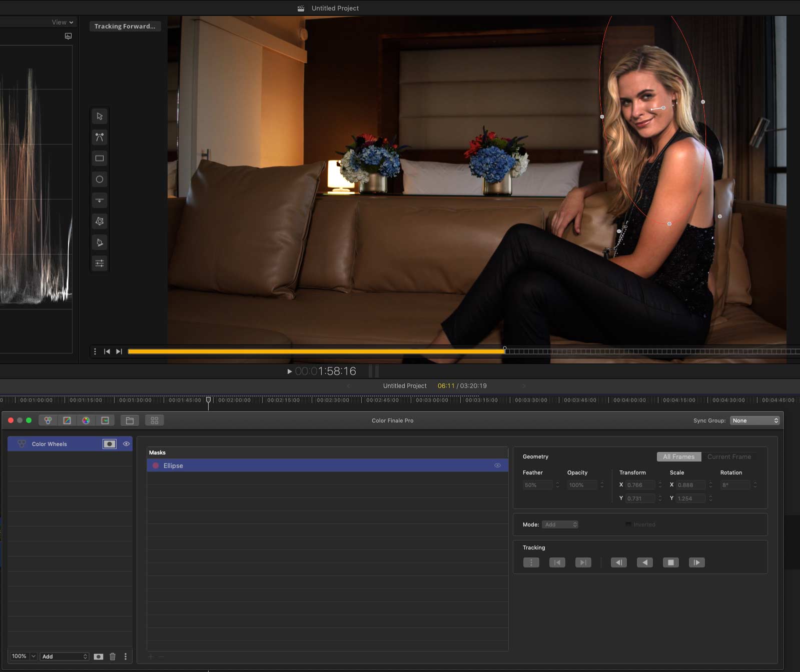Pick the ellipse mask tool
The image size is (800, 672).
point(100,179)
